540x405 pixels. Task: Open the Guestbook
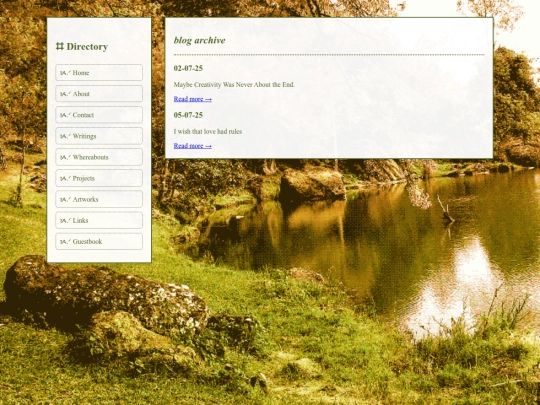(x=99, y=241)
